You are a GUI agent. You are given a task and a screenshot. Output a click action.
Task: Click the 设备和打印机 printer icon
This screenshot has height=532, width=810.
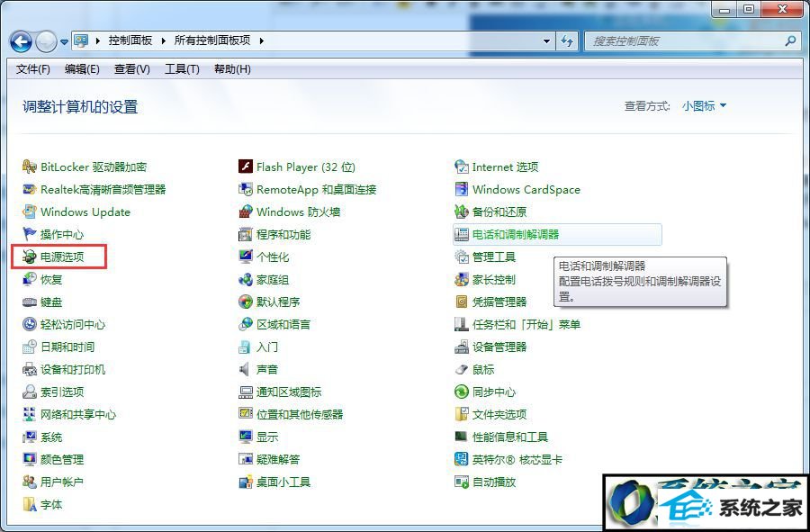coord(30,369)
